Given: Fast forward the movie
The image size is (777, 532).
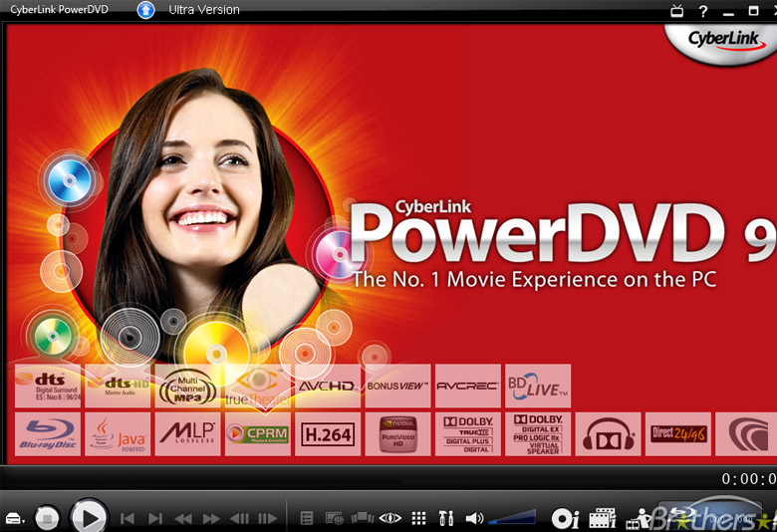Looking at the screenshot, I should (211, 519).
